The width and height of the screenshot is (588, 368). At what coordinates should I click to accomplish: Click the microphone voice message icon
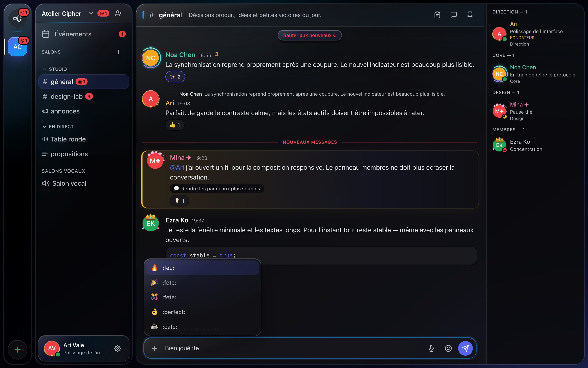click(431, 348)
